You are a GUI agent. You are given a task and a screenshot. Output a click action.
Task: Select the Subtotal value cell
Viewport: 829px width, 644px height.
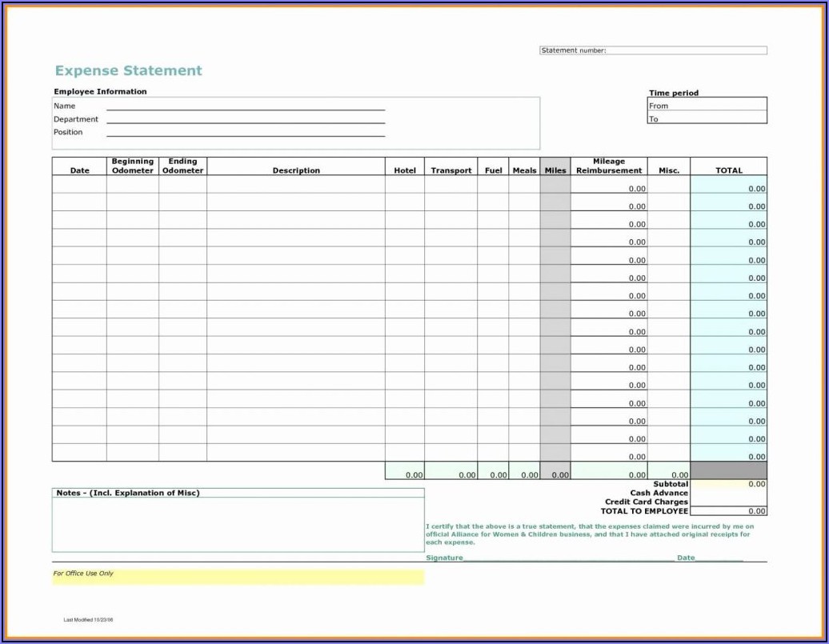tap(728, 484)
